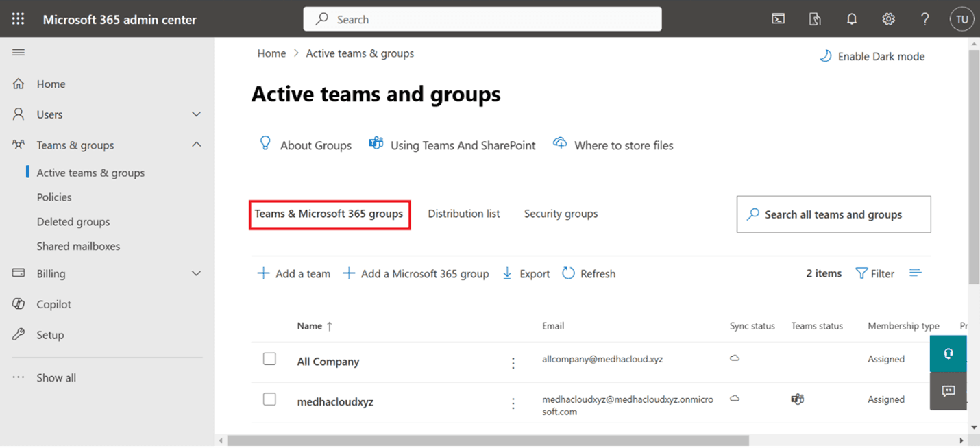The width and height of the screenshot is (980, 448).
Task: Click inside the search all teams field
Action: click(x=833, y=214)
